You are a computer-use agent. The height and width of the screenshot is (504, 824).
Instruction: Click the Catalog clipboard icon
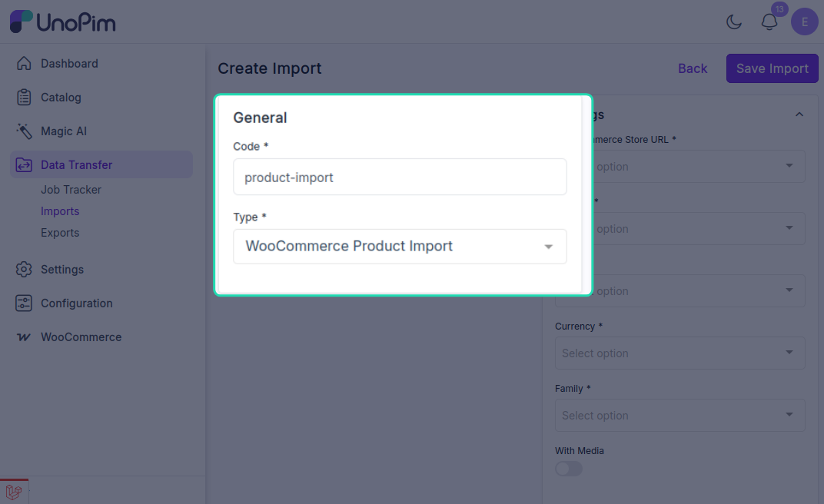pyautogui.click(x=24, y=97)
